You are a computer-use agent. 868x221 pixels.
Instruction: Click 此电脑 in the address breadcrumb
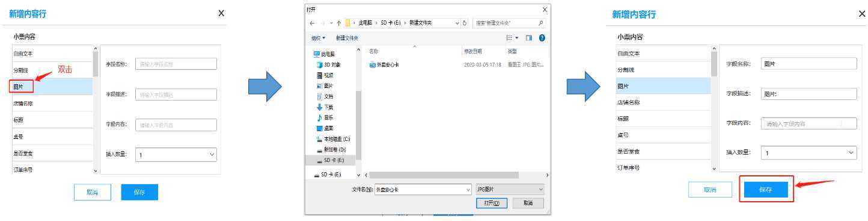366,23
